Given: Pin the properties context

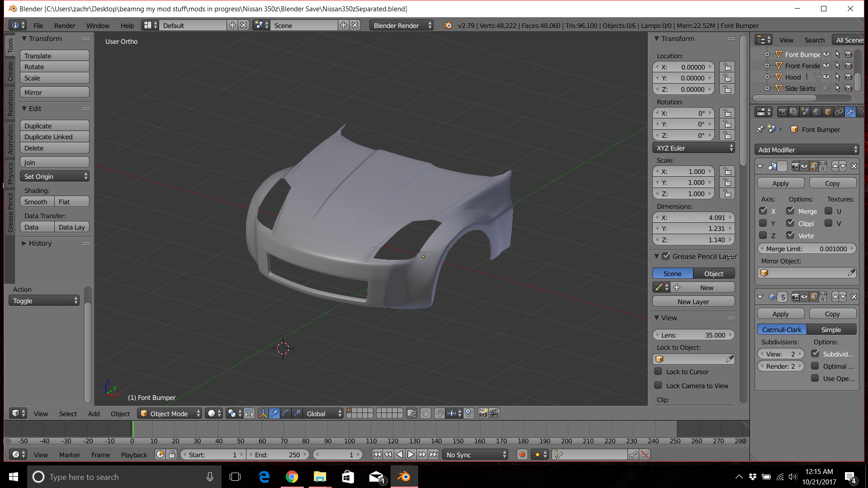Looking at the screenshot, I should tap(760, 129).
